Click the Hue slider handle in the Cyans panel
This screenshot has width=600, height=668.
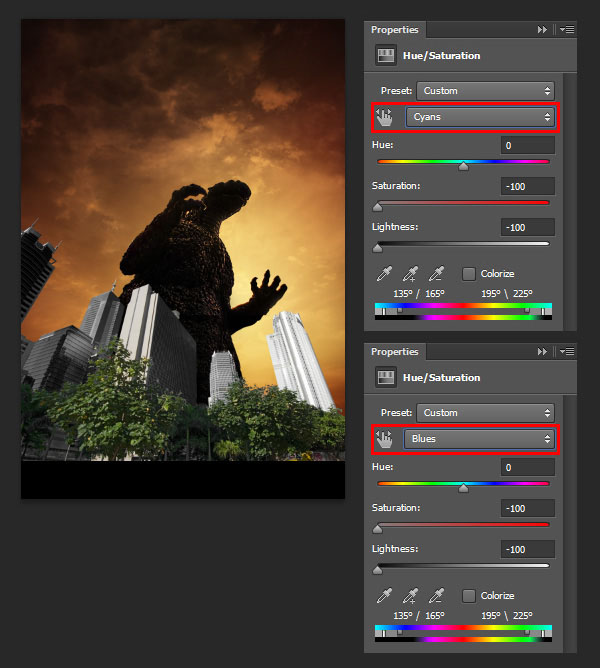click(x=464, y=167)
